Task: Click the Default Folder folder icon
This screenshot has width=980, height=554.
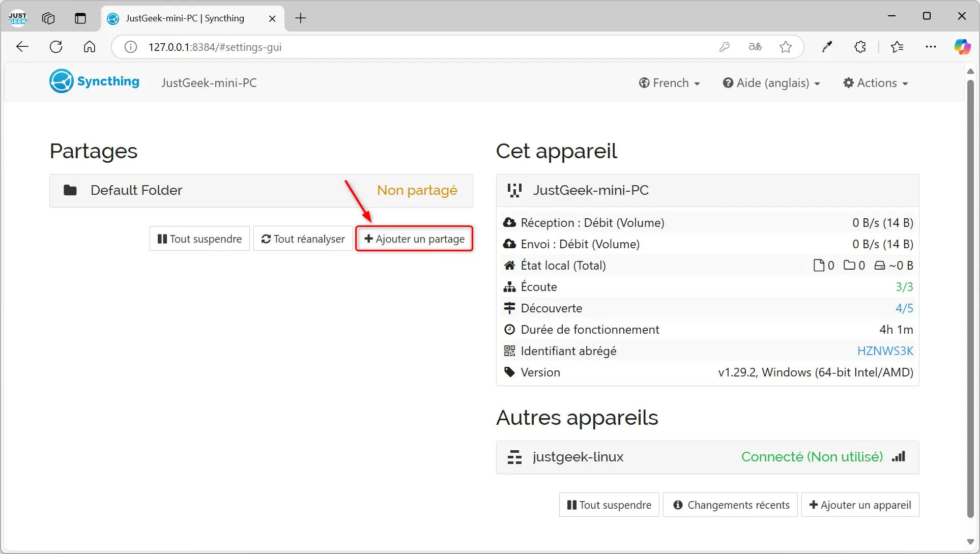Action: (x=70, y=190)
